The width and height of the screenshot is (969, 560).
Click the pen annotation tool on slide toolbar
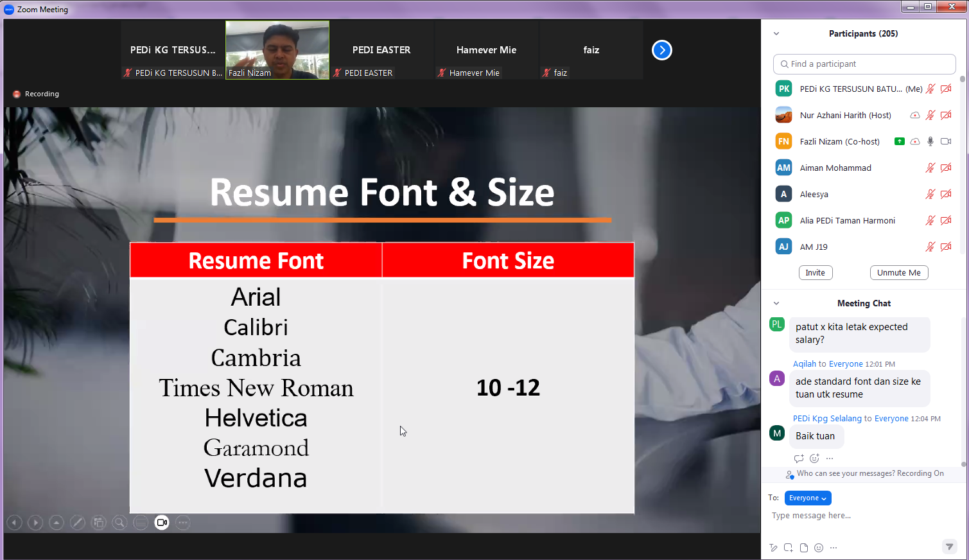[77, 523]
